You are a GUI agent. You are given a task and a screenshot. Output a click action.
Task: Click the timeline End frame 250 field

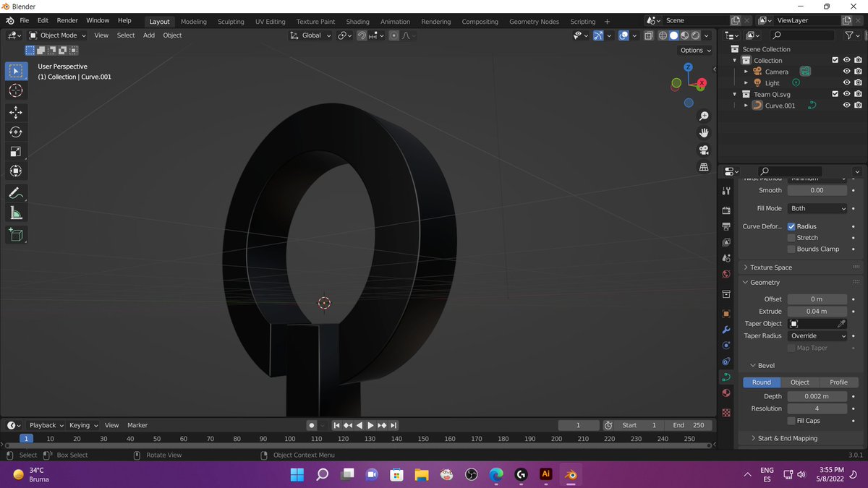tap(689, 425)
